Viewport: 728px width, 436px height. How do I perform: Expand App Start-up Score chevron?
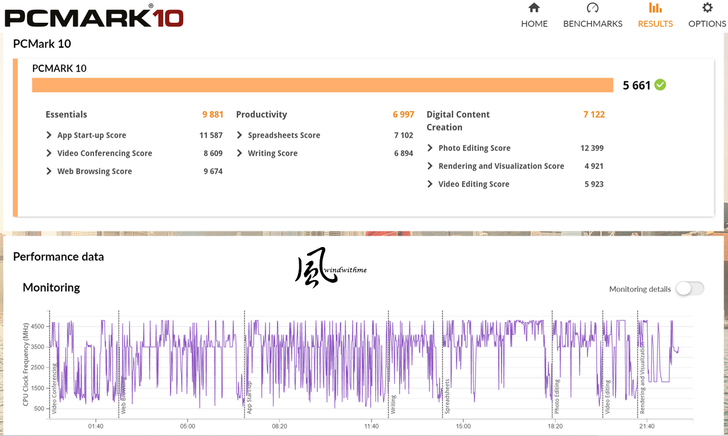click(49, 135)
